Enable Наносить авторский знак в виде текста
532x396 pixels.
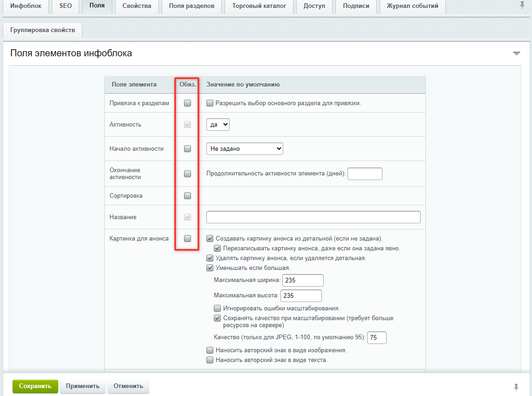pyautogui.click(x=210, y=360)
